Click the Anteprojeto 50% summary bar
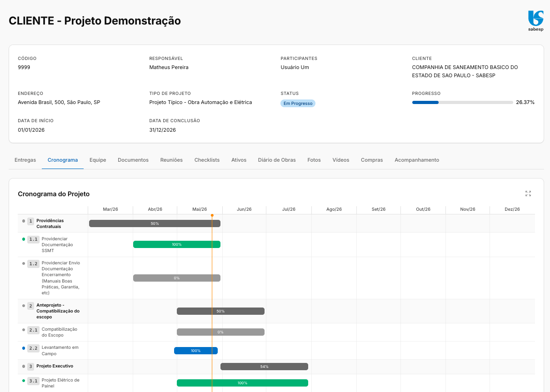This screenshot has height=392, width=550. click(x=220, y=311)
